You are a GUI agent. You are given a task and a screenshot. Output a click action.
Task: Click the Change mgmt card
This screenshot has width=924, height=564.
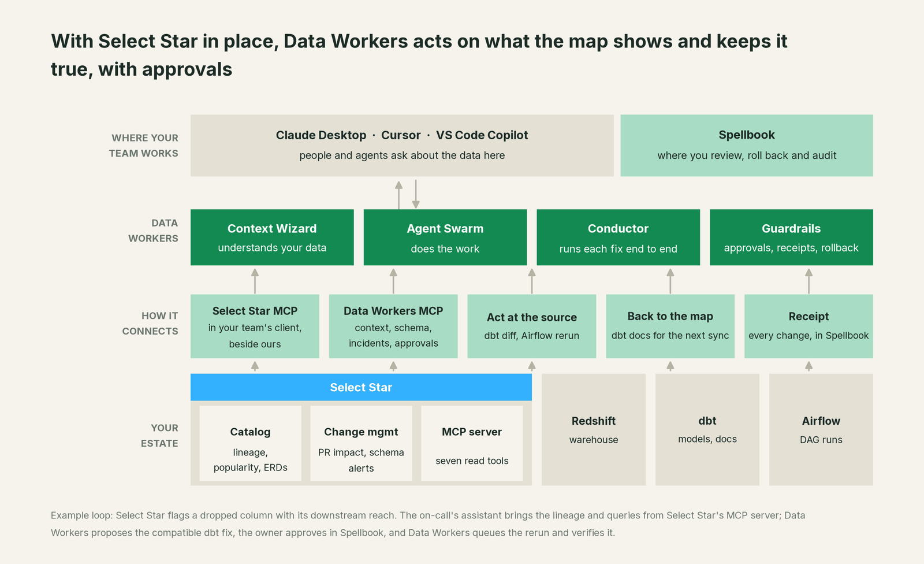[x=361, y=443]
